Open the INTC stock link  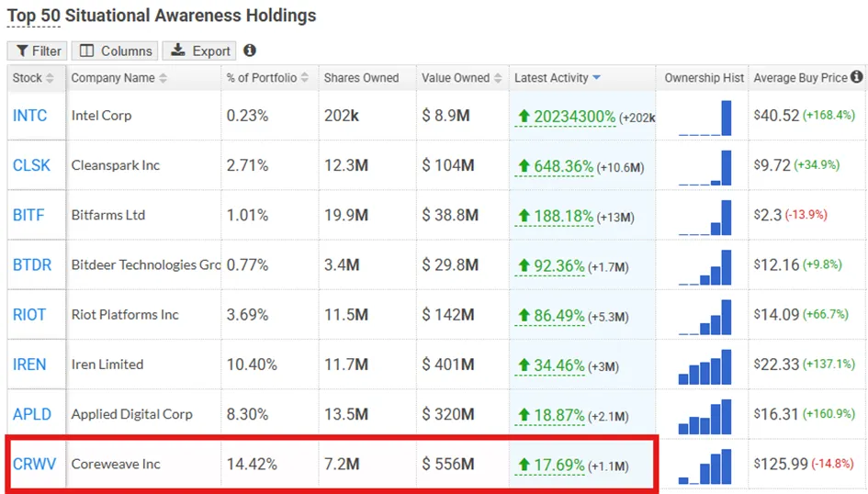pyautogui.click(x=30, y=116)
